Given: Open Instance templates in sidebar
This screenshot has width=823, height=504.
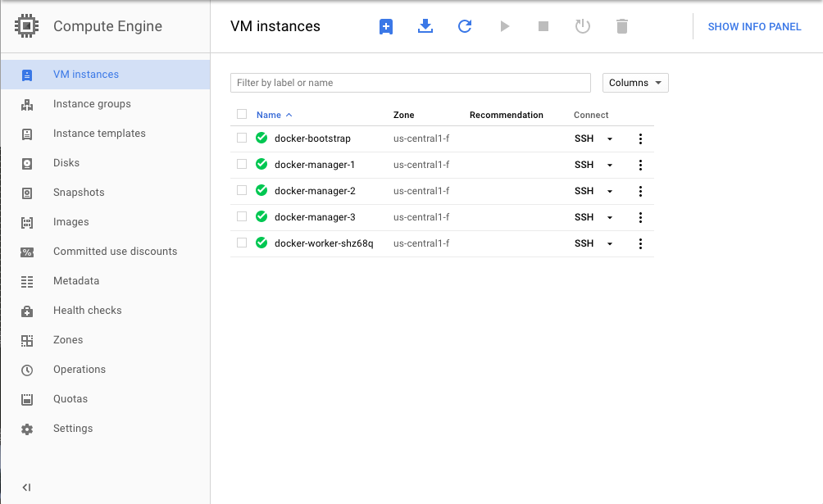Looking at the screenshot, I should coord(99,134).
